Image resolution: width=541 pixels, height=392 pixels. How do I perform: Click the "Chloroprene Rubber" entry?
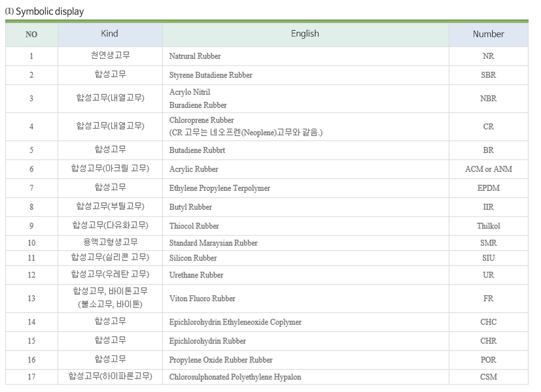[201, 120]
